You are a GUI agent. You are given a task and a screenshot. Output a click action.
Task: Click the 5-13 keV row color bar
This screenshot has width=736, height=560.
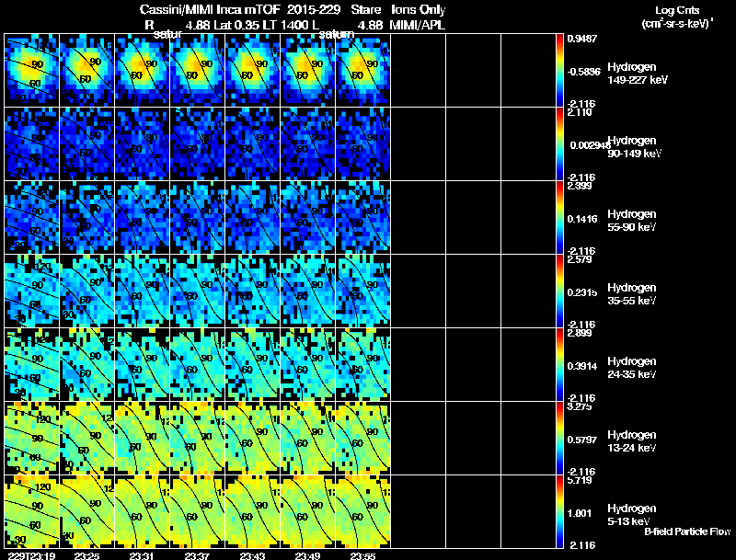pyautogui.click(x=559, y=511)
